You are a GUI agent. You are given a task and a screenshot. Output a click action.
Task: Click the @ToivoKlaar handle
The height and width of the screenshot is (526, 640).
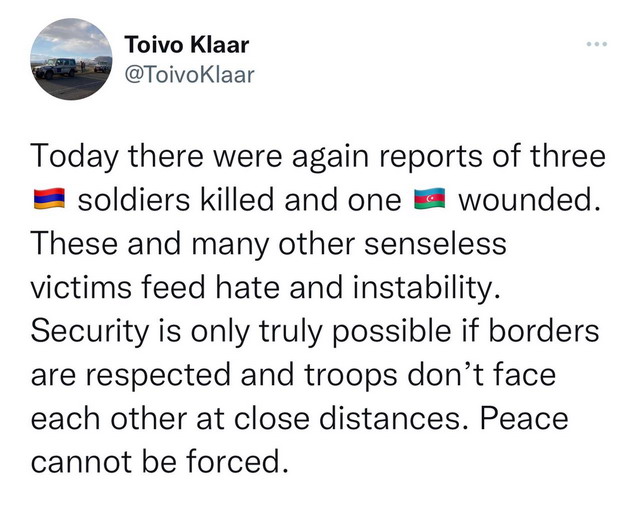click(189, 75)
